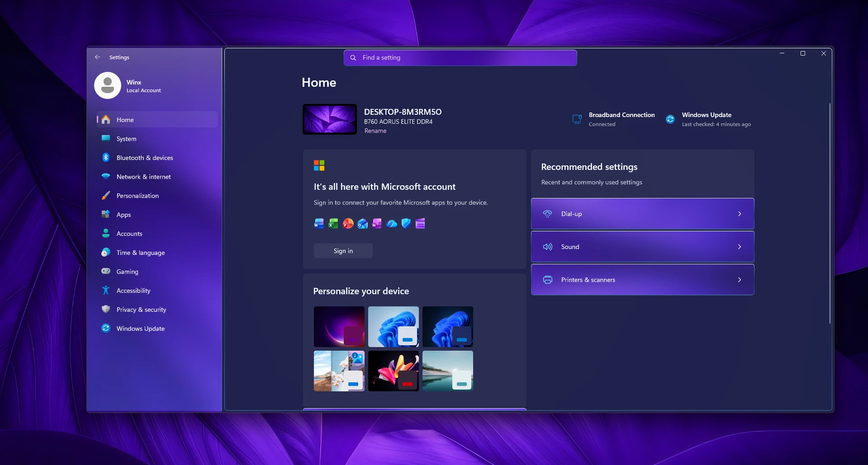Open Windows Update from the sidebar
Image resolution: width=868 pixels, height=465 pixels.
(157, 329)
